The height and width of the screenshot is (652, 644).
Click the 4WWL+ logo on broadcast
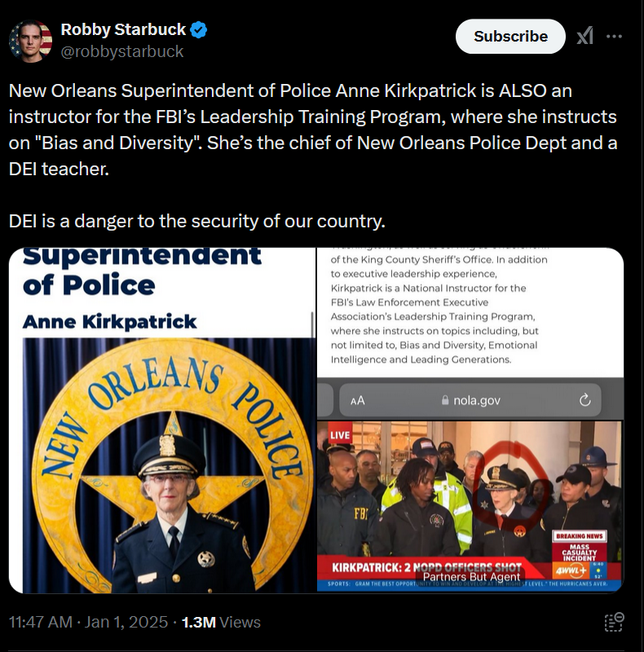point(571,571)
